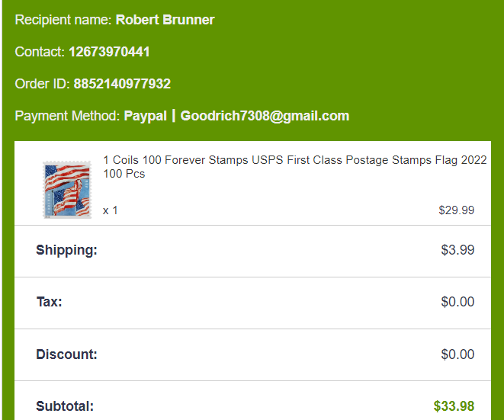
Task: Click the Payment Method label
Action: 67,116
